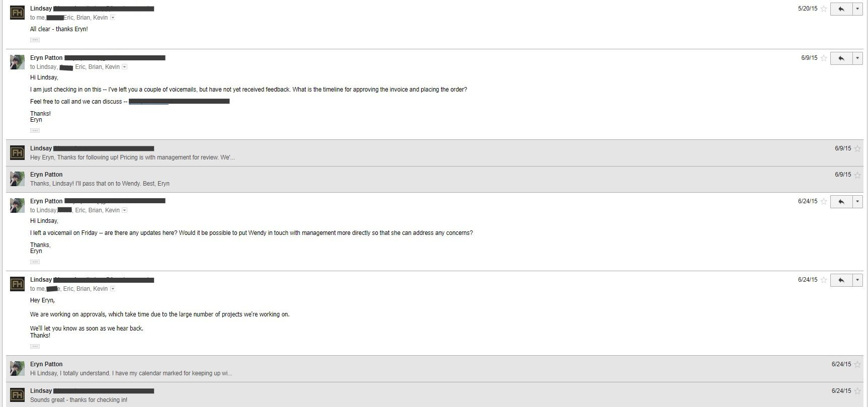Open more options on the "working on approvals" email
This screenshot has height=407, width=868.
tap(857, 280)
